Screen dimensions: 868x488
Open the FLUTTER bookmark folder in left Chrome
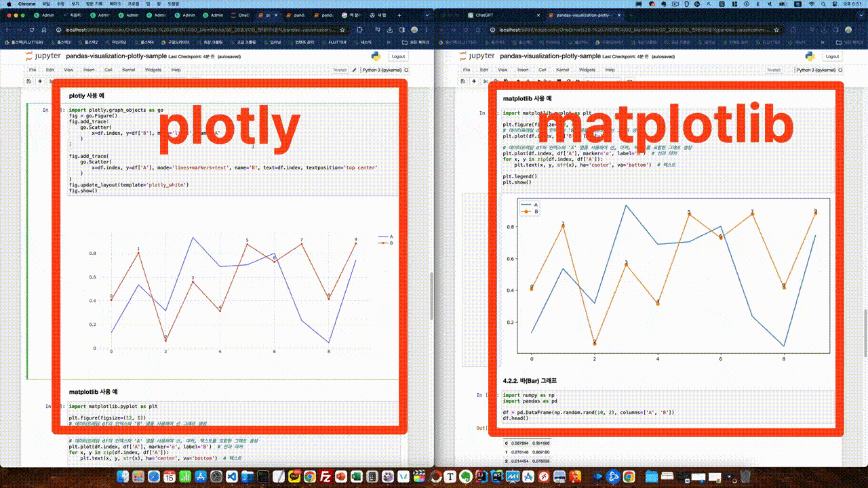tap(334, 42)
